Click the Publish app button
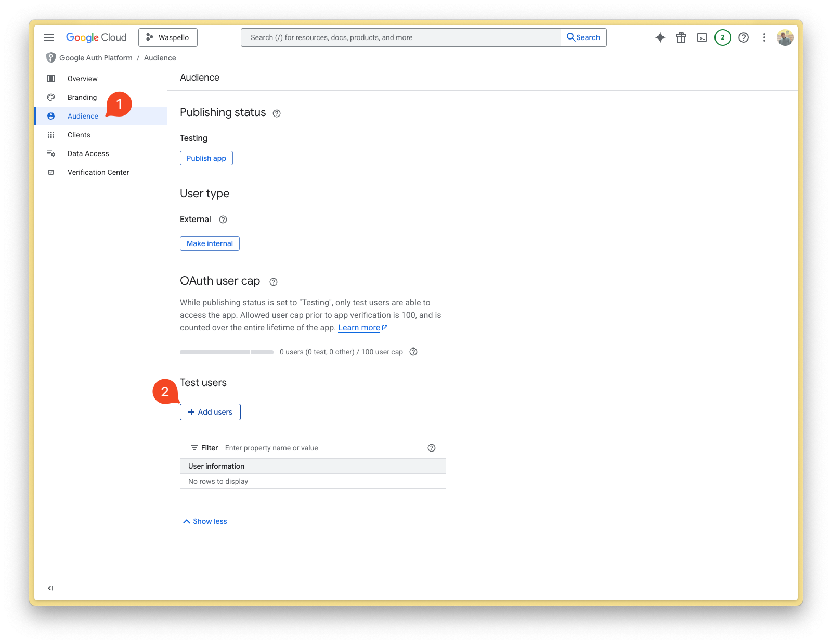The image size is (832, 644). [206, 158]
